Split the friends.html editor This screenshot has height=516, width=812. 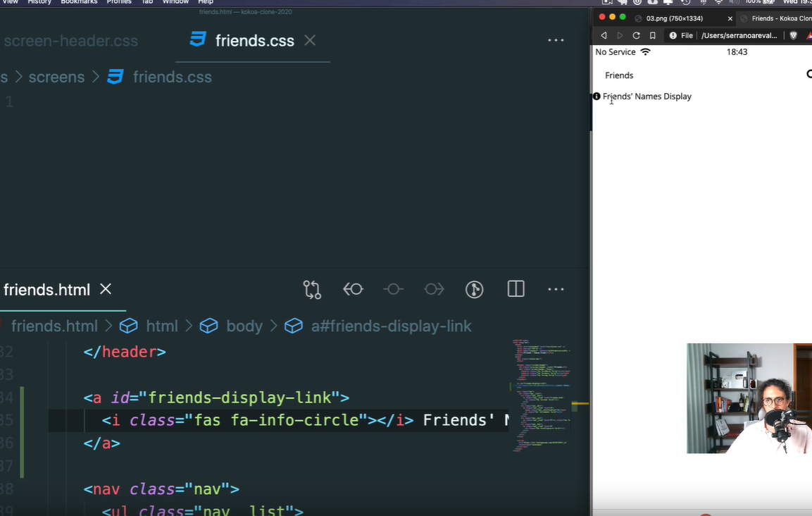click(516, 289)
